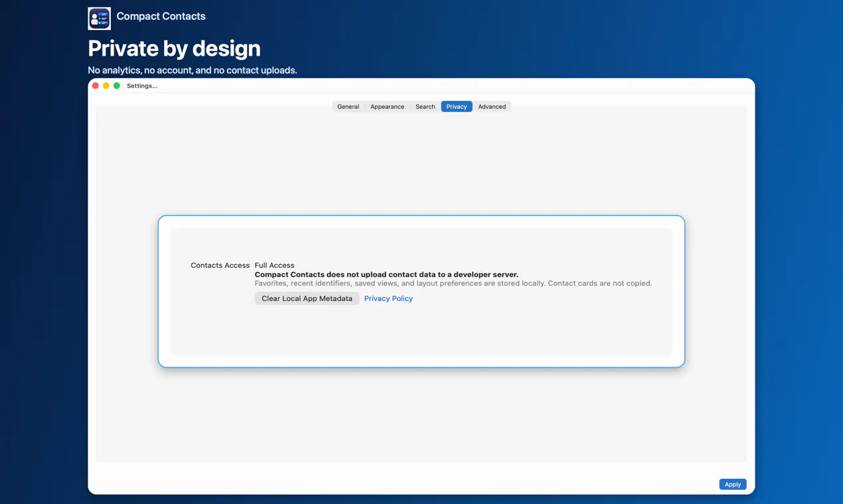Select the Search tab

pos(425,107)
